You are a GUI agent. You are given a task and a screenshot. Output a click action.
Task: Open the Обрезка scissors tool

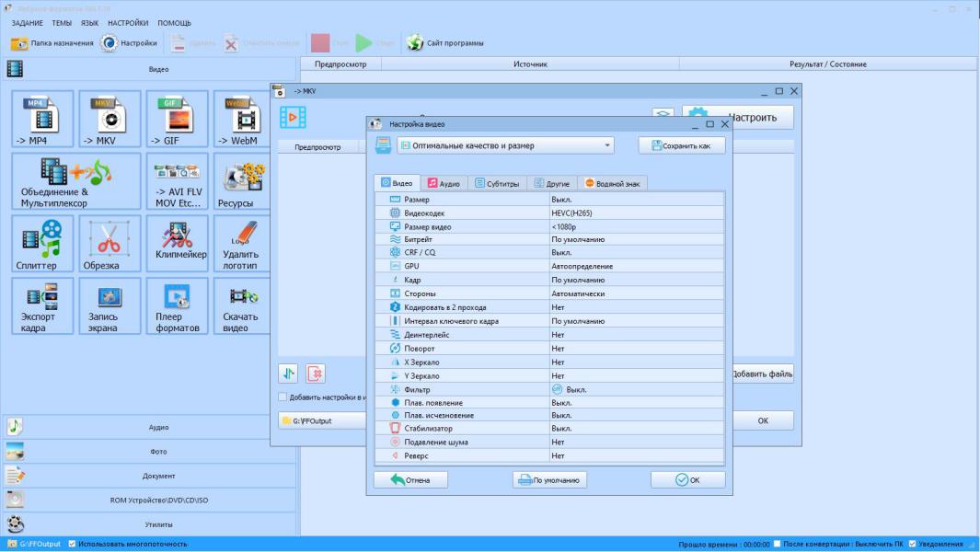click(x=110, y=244)
